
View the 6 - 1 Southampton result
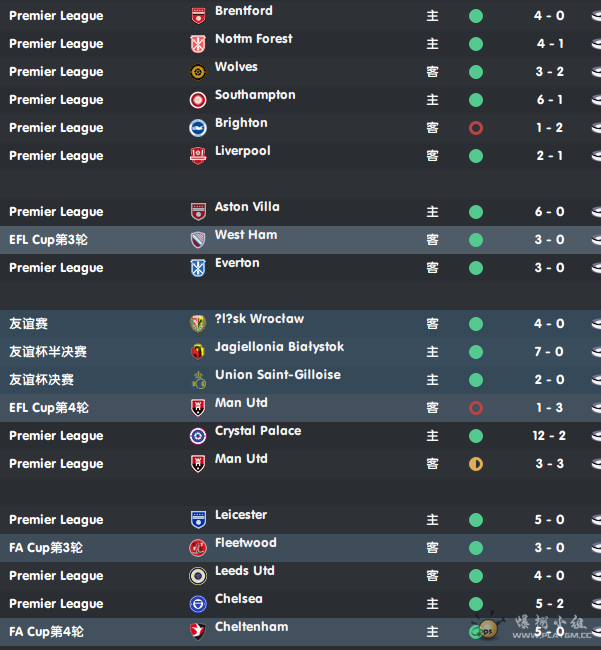549,100
